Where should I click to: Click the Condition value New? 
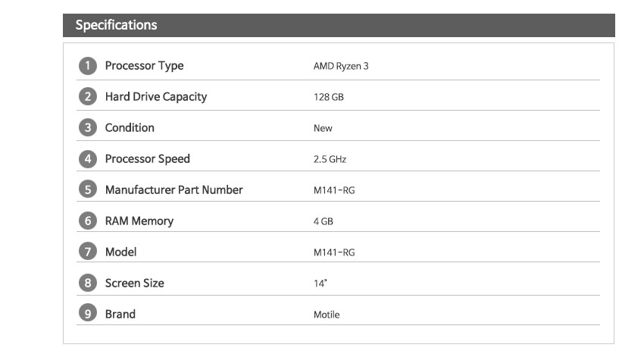(x=323, y=128)
